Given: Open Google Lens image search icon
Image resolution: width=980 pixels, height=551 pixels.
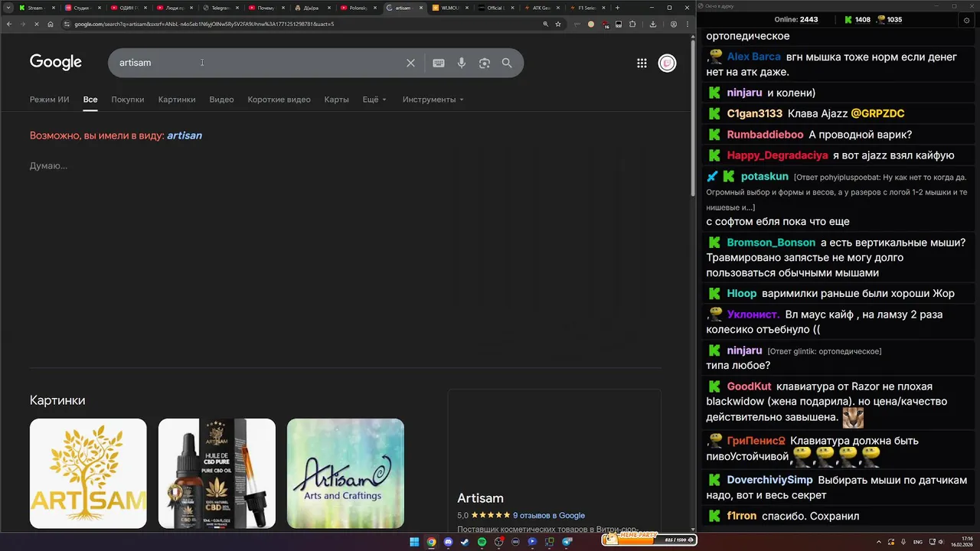Looking at the screenshot, I should pos(484,63).
